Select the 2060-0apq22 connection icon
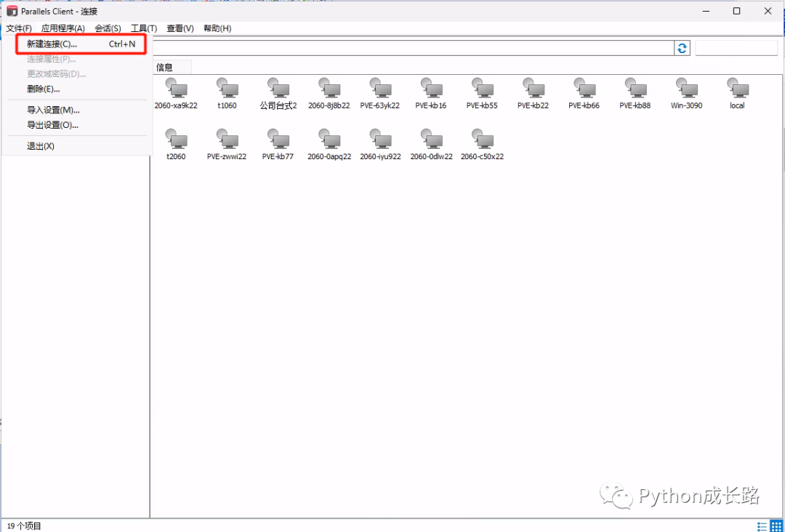 329,138
